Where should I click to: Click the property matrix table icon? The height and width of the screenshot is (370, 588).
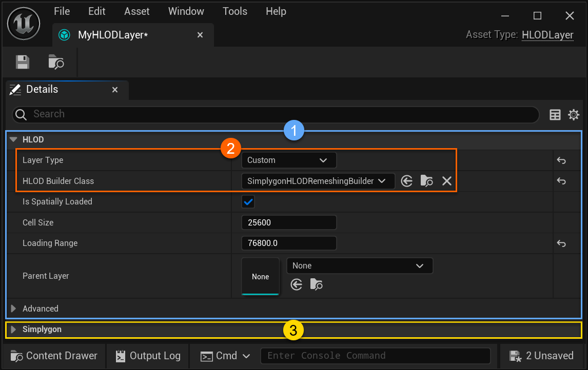555,115
